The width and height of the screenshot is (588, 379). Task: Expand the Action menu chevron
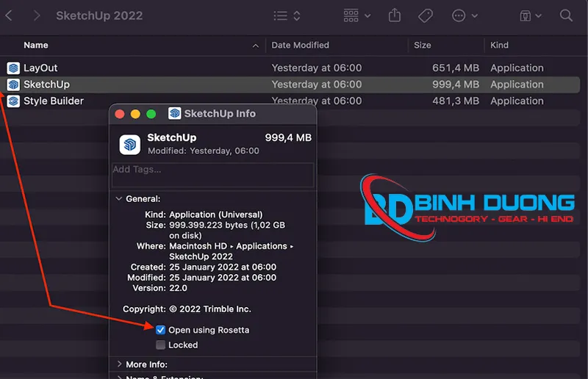point(474,15)
